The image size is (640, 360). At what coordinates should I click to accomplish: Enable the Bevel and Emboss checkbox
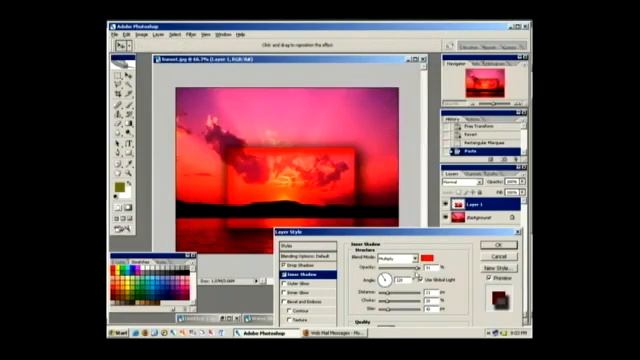tap(284, 302)
